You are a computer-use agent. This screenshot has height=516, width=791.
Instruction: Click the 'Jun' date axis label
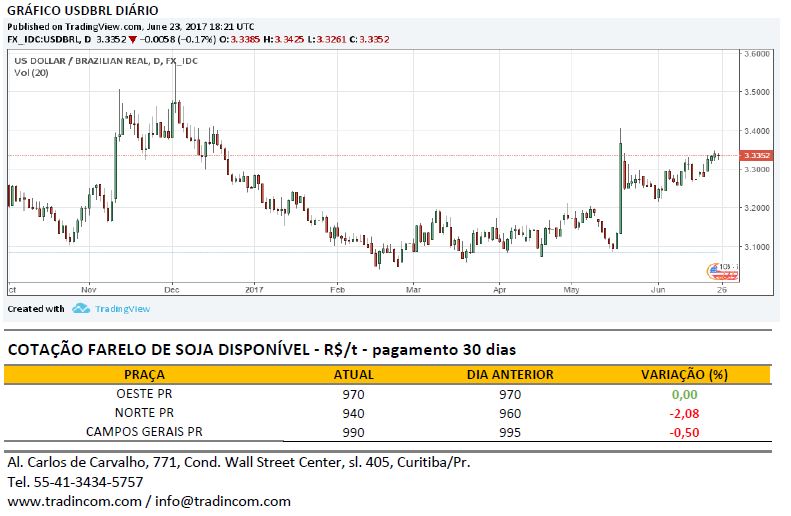pyautogui.click(x=658, y=290)
